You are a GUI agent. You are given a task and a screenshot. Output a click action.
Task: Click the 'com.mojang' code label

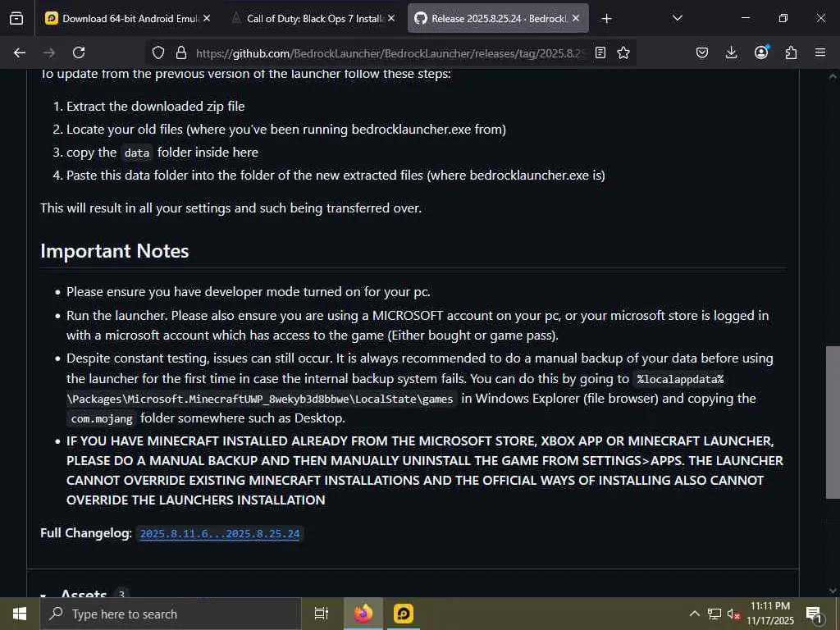point(102,418)
